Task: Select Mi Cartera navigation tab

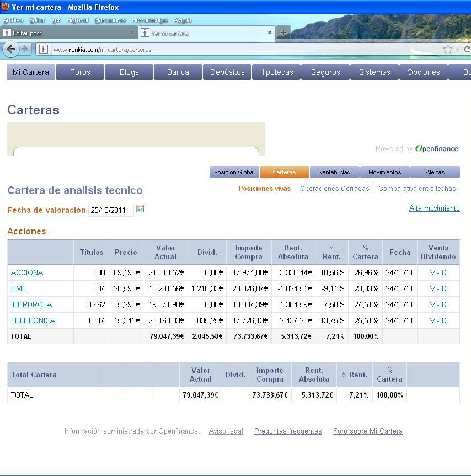Action: click(31, 72)
